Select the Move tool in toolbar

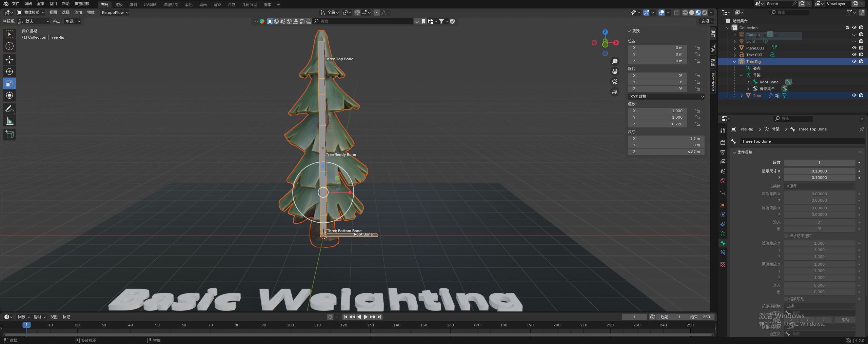pyautogui.click(x=9, y=60)
